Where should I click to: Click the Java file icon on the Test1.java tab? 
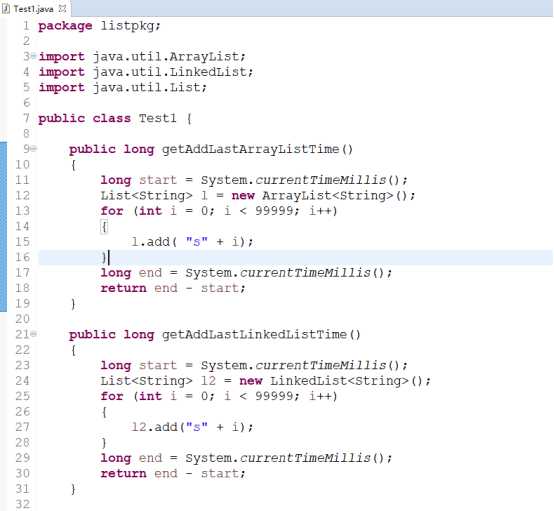tap(6, 9)
